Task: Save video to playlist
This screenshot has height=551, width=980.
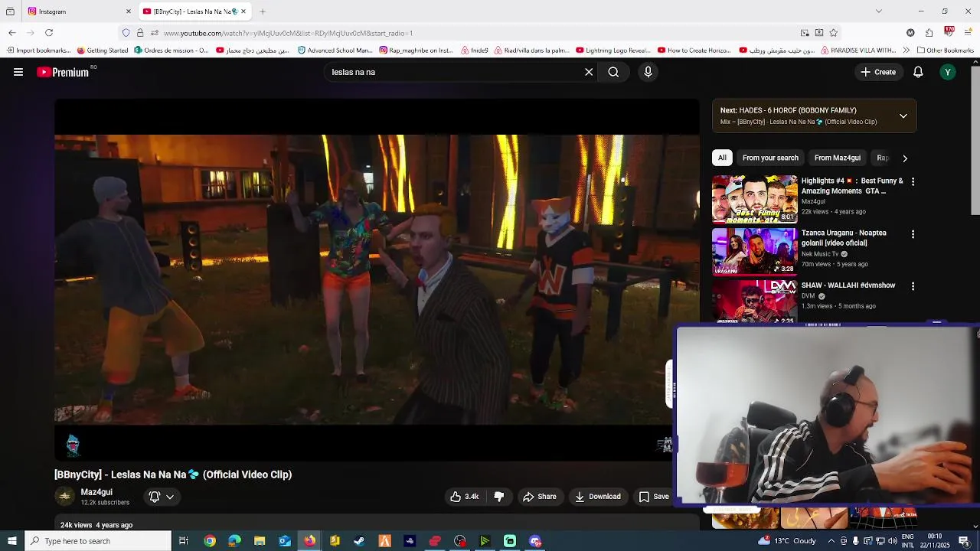Action: click(x=655, y=497)
